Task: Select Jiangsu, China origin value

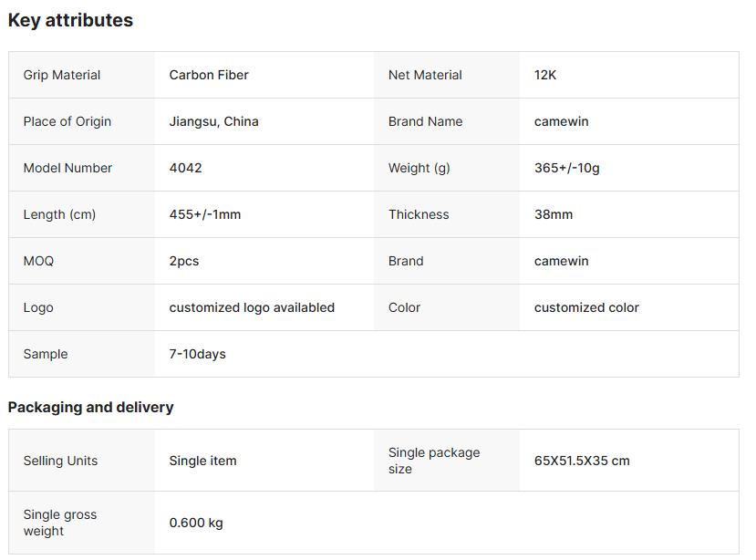Action: pyautogui.click(x=213, y=121)
